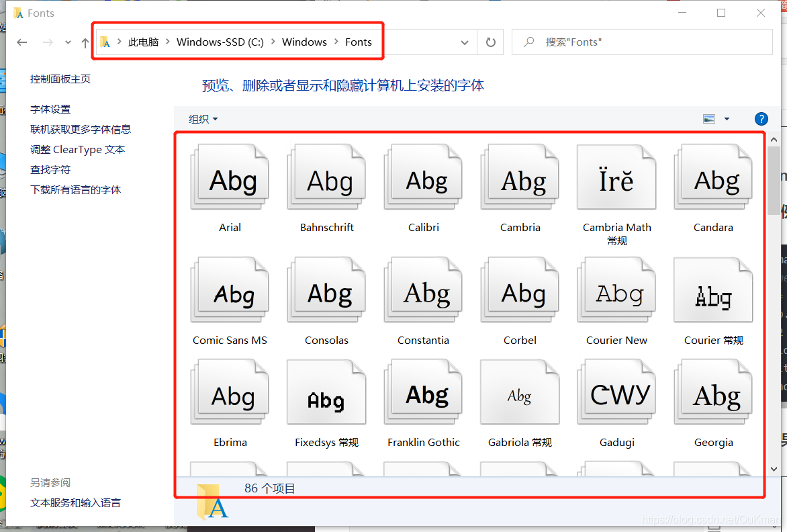The image size is (787, 532).
Task: Select the Bahnschrift font icon
Action: (327, 177)
